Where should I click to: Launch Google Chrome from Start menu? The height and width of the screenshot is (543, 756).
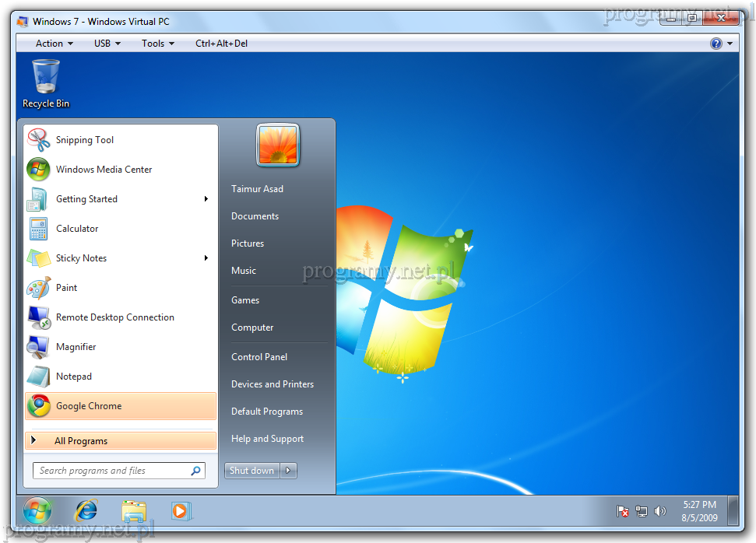coord(89,406)
